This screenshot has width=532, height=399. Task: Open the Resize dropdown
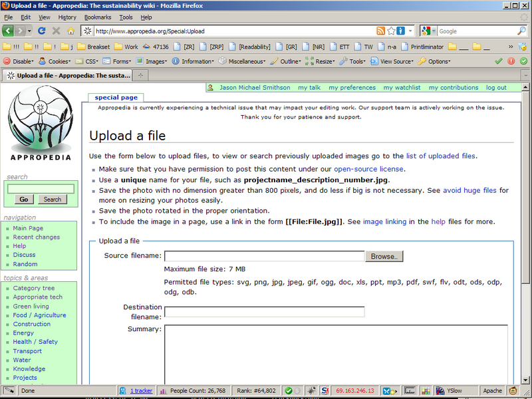[x=320, y=61]
